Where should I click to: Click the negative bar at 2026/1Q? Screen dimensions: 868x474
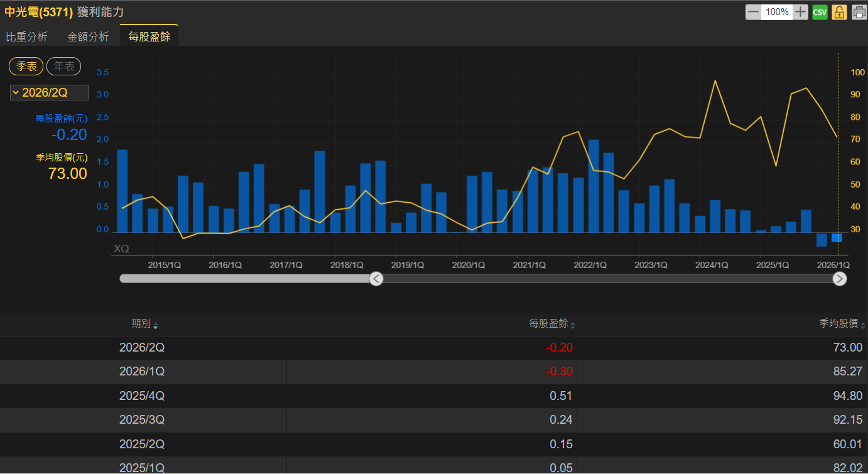822,239
